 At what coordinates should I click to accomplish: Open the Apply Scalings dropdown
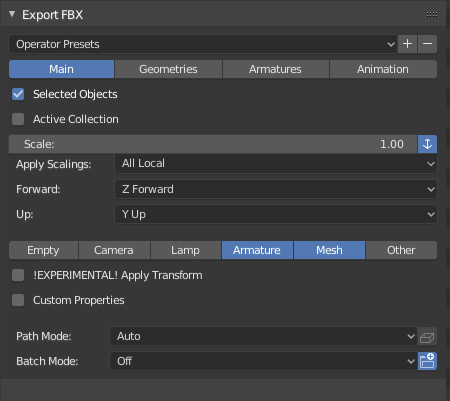(x=276, y=163)
